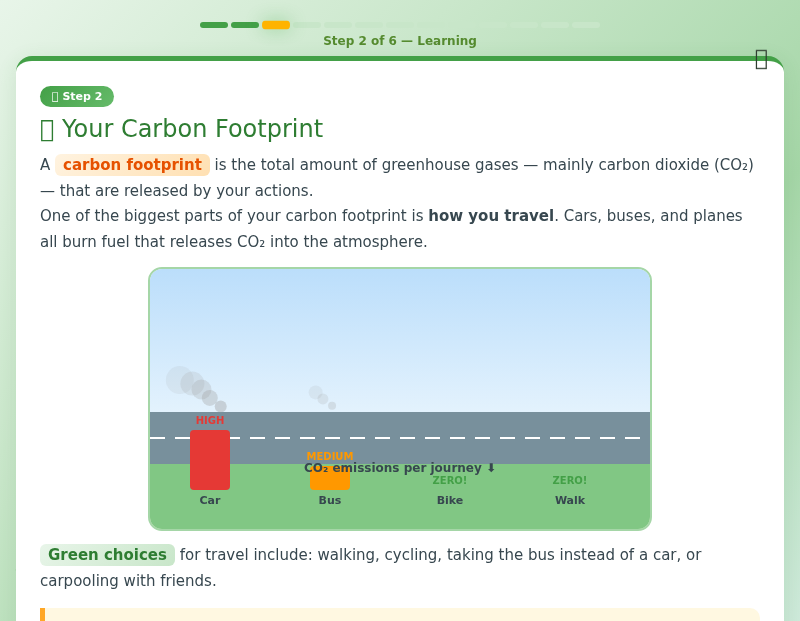Click the orange segment in the progress bar

coord(276,25)
